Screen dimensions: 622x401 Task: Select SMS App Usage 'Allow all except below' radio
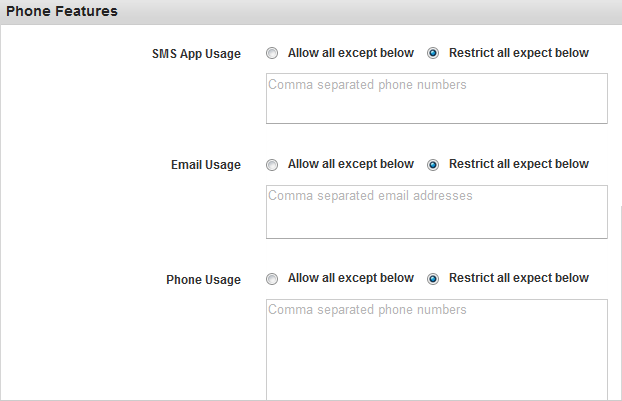pos(272,53)
